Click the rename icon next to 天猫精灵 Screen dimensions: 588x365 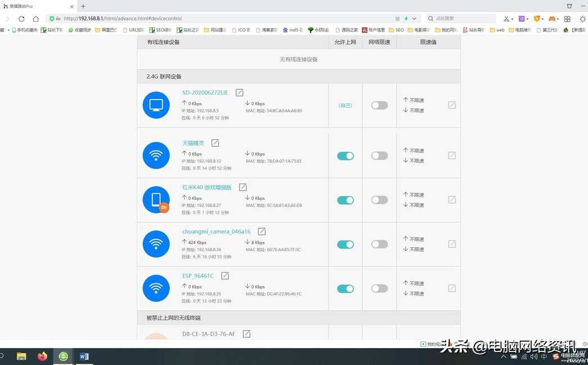click(215, 143)
